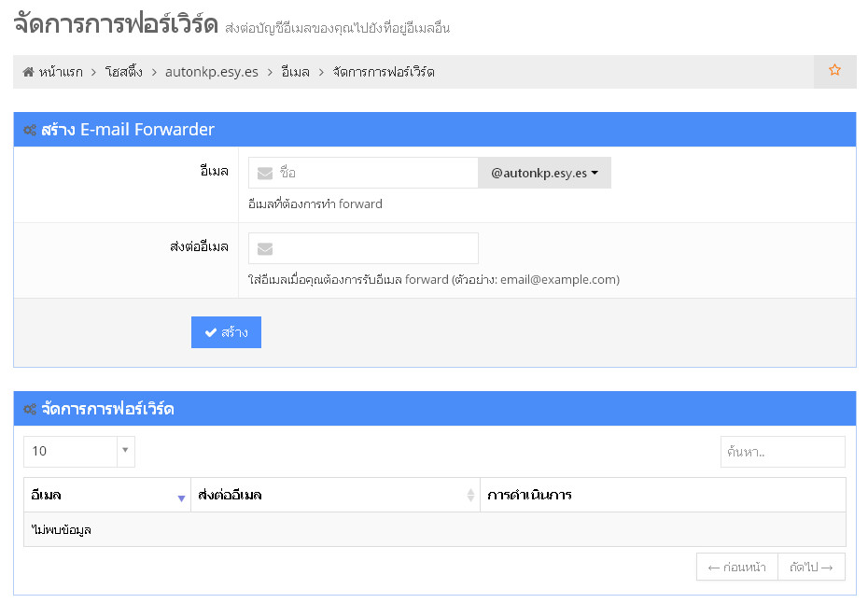Open the @autonkp.esy.es domain dropdown

544,173
